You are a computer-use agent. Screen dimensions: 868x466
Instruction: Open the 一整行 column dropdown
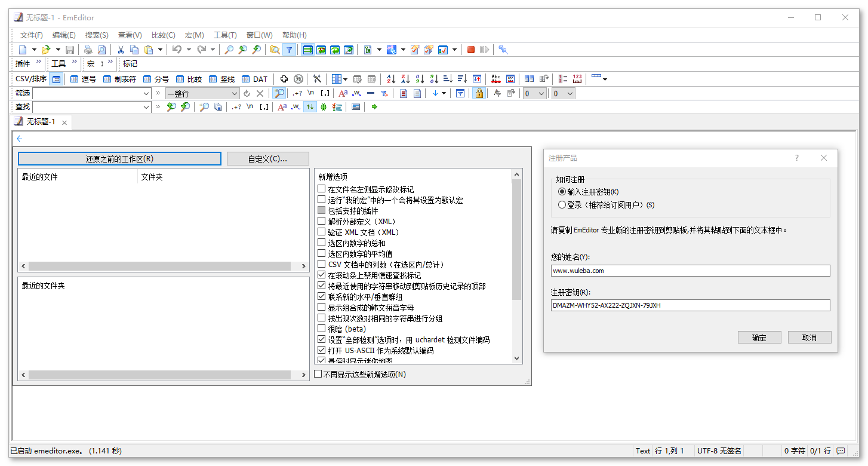pos(202,93)
